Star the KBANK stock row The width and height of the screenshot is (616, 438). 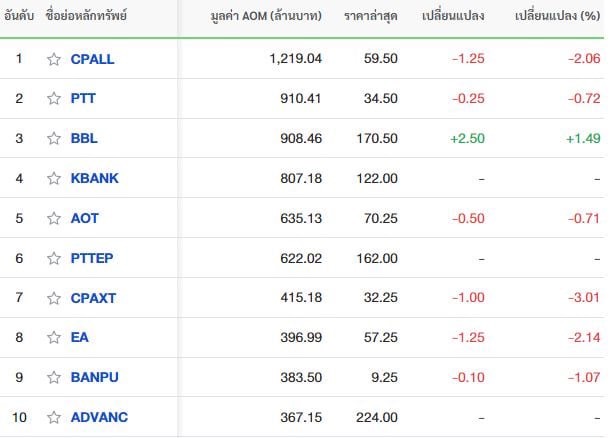pos(54,178)
